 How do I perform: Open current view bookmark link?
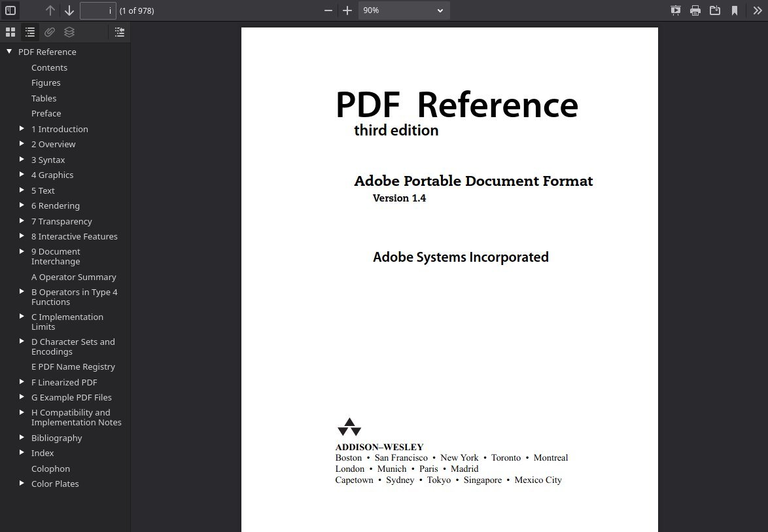(x=734, y=10)
